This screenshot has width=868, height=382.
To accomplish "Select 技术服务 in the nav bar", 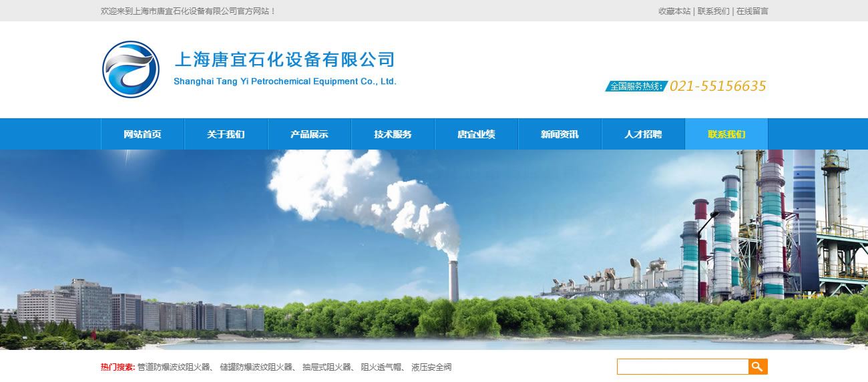I will click(393, 134).
